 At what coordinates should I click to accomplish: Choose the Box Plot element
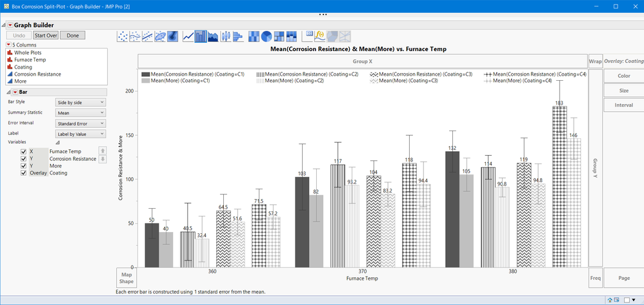click(x=225, y=36)
